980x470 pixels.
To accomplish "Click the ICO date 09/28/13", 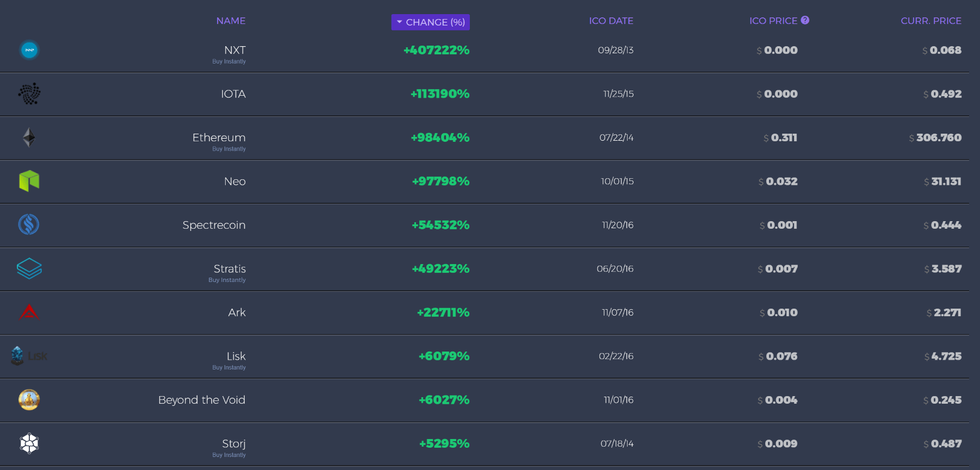I will [616, 50].
